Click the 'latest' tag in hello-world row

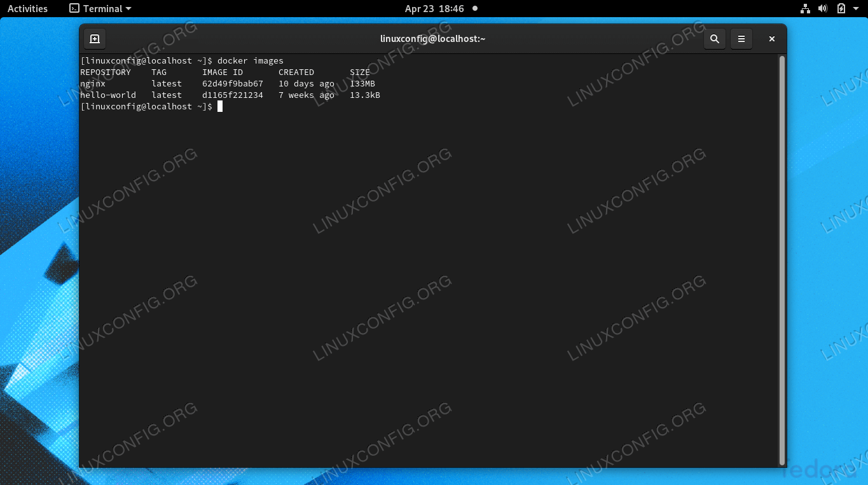(x=167, y=95)
